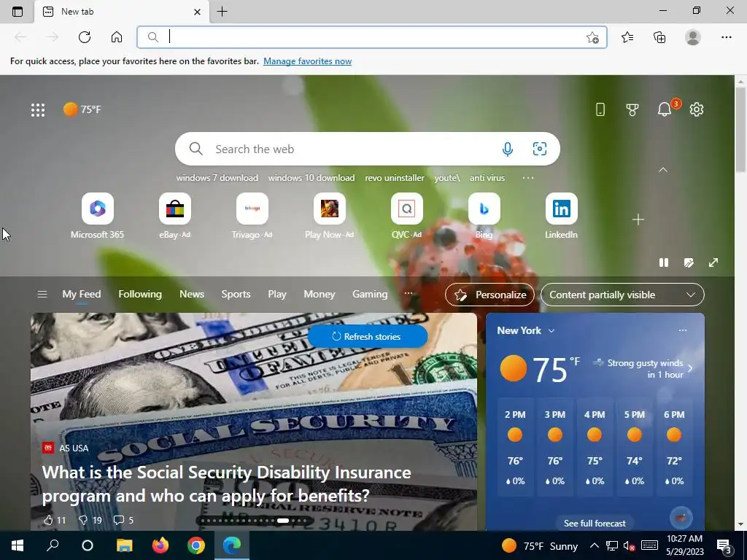Show more search suggestions dots
Image resolution: width=747 pixels, height=560 pixels.
click(528, 178)
